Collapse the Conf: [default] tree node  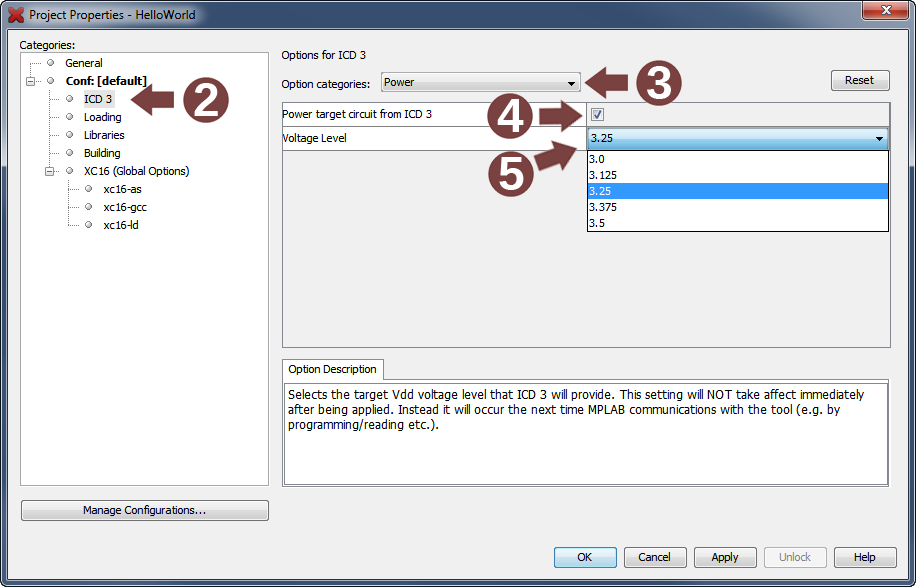[31, 81]
